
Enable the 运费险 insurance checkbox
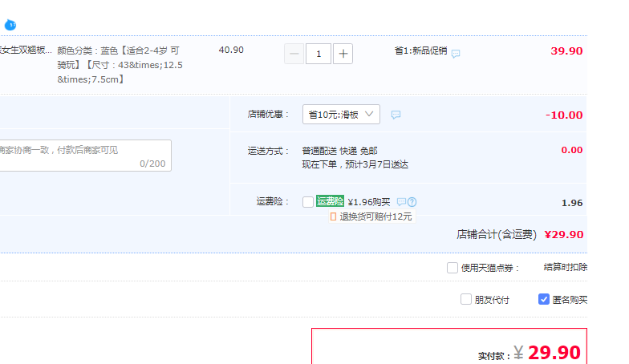[x=308, y=202]
